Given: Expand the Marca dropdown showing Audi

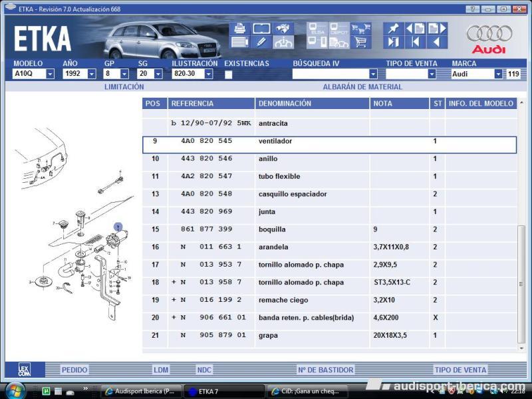Looking at the screenshot, I should (498, 74).
